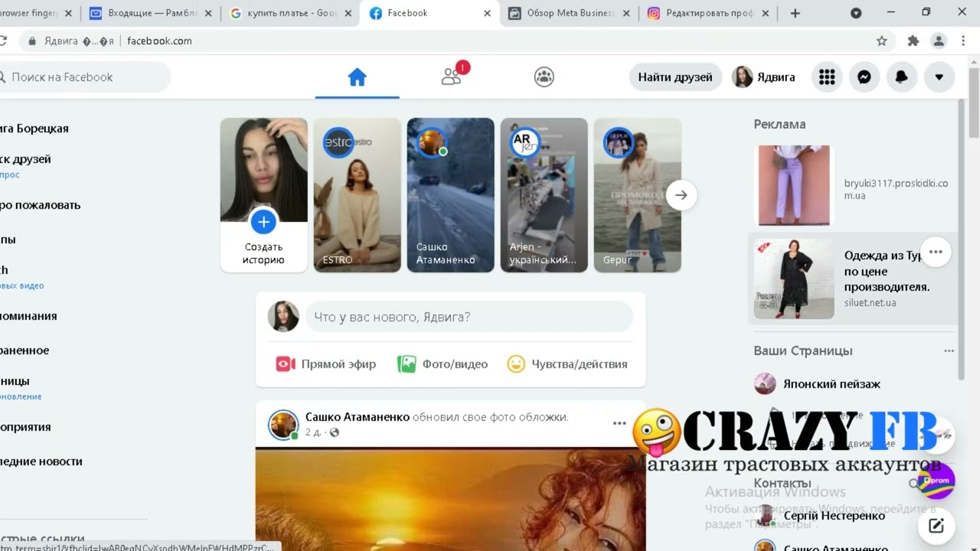Open the Реклама purple pants ad image
Image resolution: width=980 pixels, height=551 pixels.
click(794, 185)
